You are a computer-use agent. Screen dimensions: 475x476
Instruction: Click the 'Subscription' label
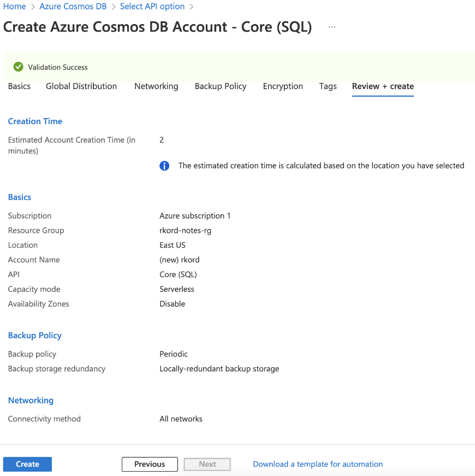coord(29,215)
